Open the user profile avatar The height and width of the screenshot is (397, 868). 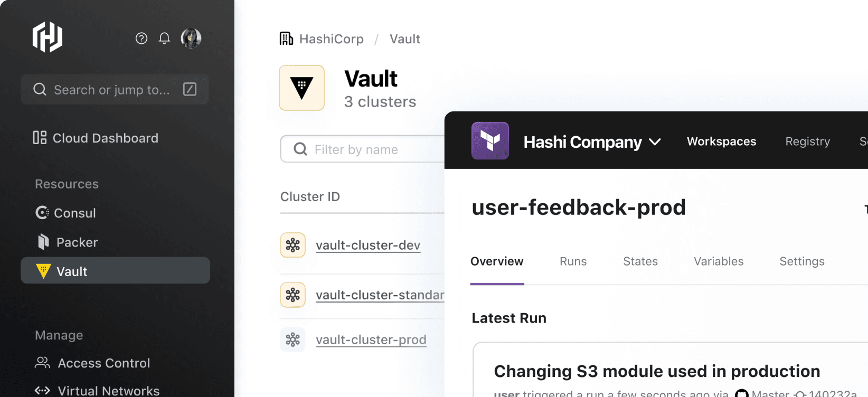click(191, 38)
